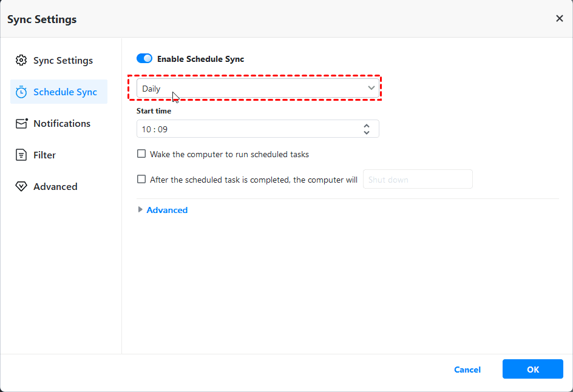Enable the after-task-completed computer action checkbox
Viewport: 573px width, 392px height.
pyautogui.click(x=141, y=180)
